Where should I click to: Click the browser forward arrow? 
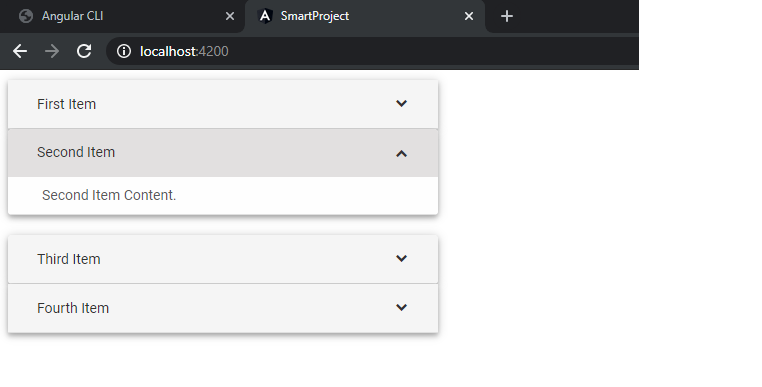(52, 51)
